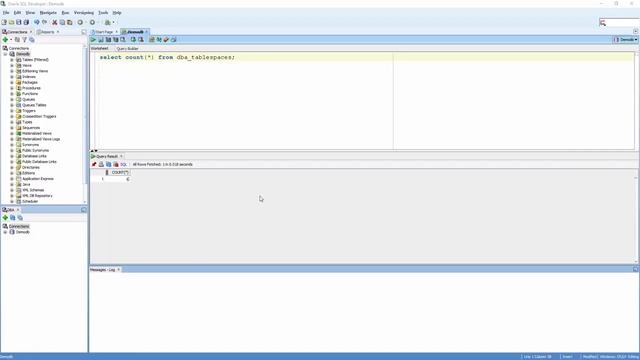Expand Demodb node in the DBA panel
This screenshot has height=360, width=640.
tap(5, 232)
